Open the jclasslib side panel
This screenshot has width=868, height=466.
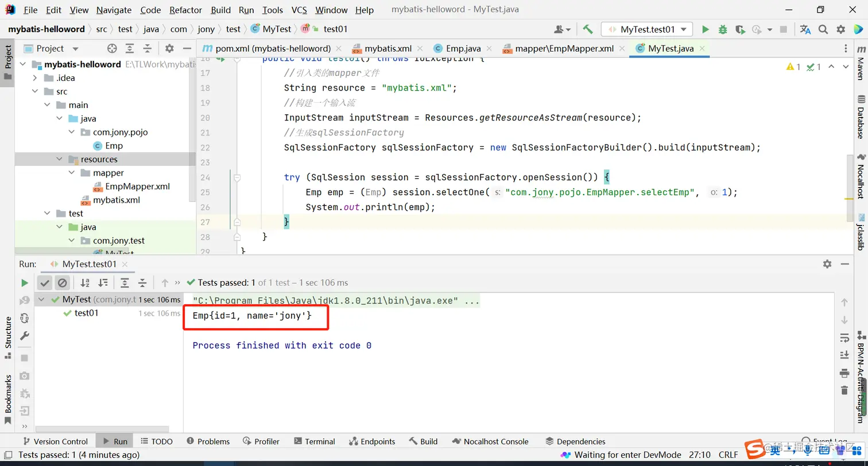(861, 232)
